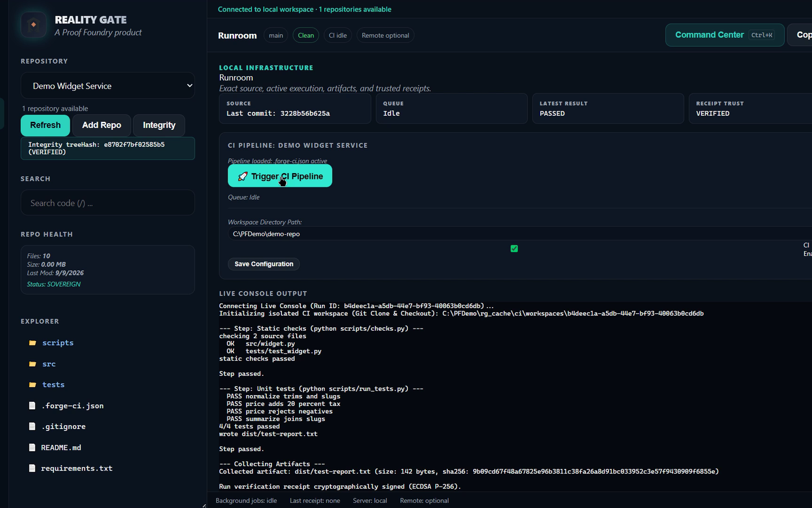Open requirements.txt from the explorer

click(x=77, y=468)
